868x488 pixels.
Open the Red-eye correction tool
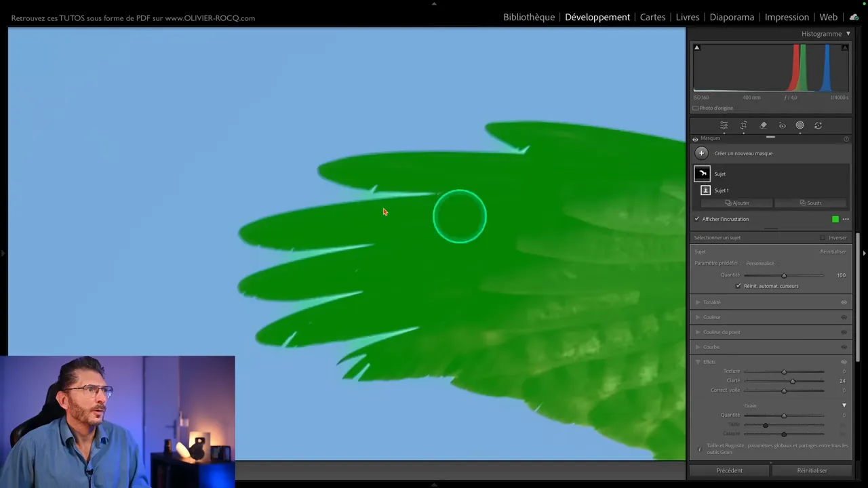tap(782, 125)
